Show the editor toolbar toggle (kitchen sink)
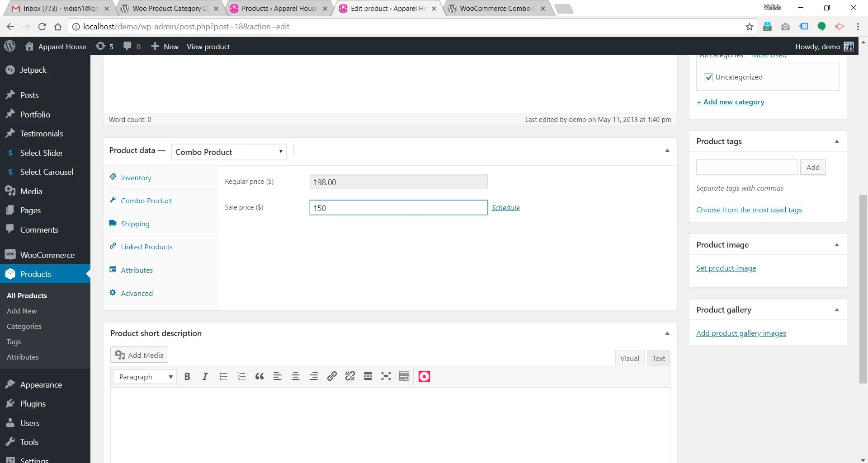The width and height of the screenshot is (868, 463). pyautogui.click(x=404, y=377)
